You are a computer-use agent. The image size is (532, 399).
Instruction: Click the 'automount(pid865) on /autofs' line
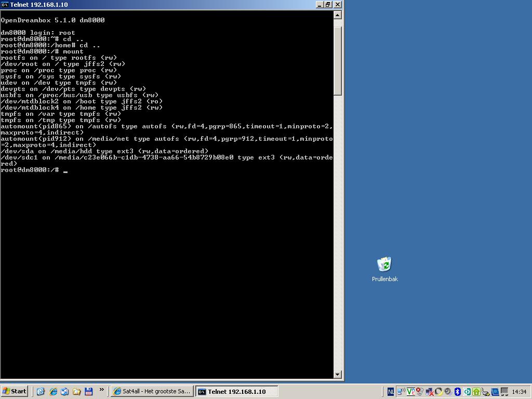point(167,129)
